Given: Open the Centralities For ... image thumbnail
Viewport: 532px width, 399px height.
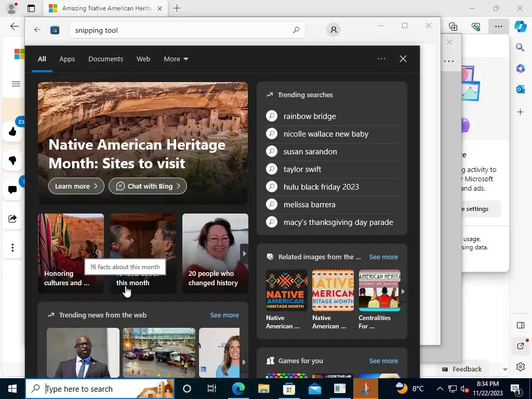Looking at the screenshot, I should tap(379, 290).
